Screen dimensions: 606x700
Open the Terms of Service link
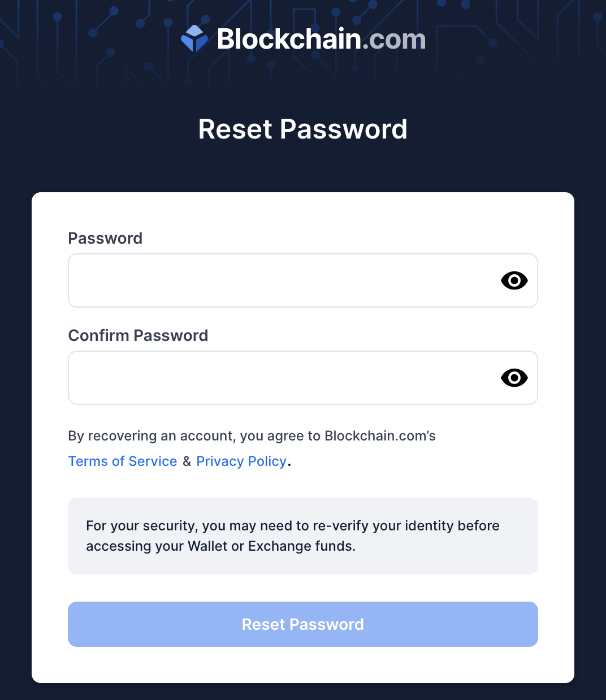click(123, 461)
